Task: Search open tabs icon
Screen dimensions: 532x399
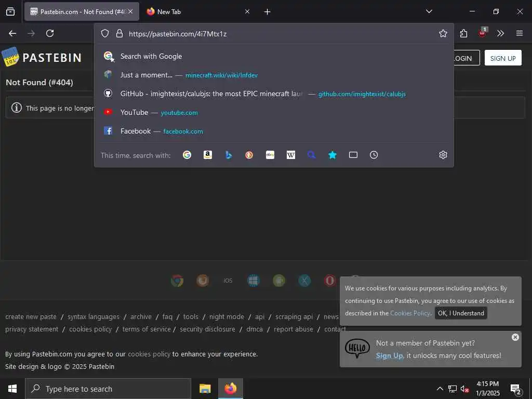Action: tap(353, 155)
